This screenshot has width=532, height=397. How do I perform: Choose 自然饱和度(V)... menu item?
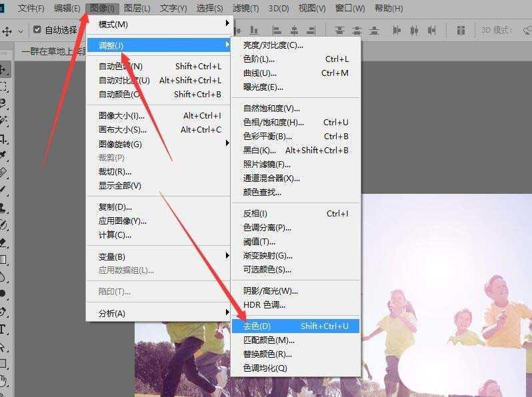point(295,108)
